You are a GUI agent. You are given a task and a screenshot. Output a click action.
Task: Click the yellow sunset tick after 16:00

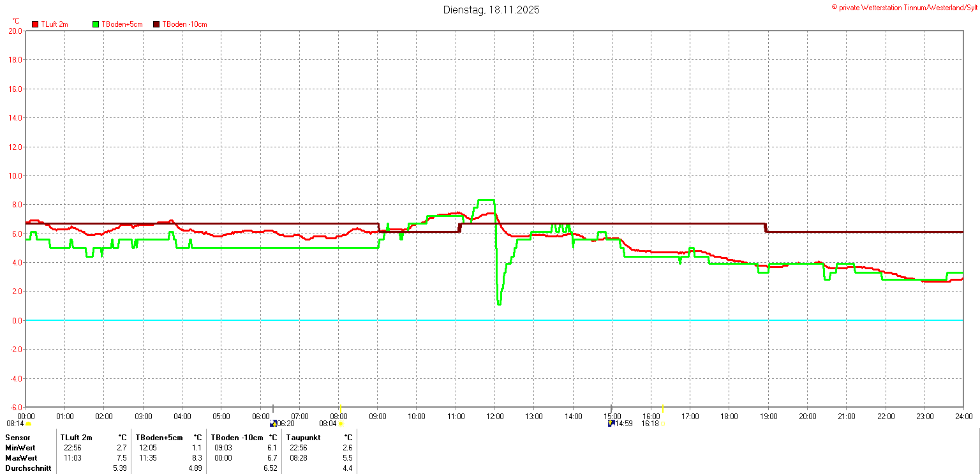663,408
